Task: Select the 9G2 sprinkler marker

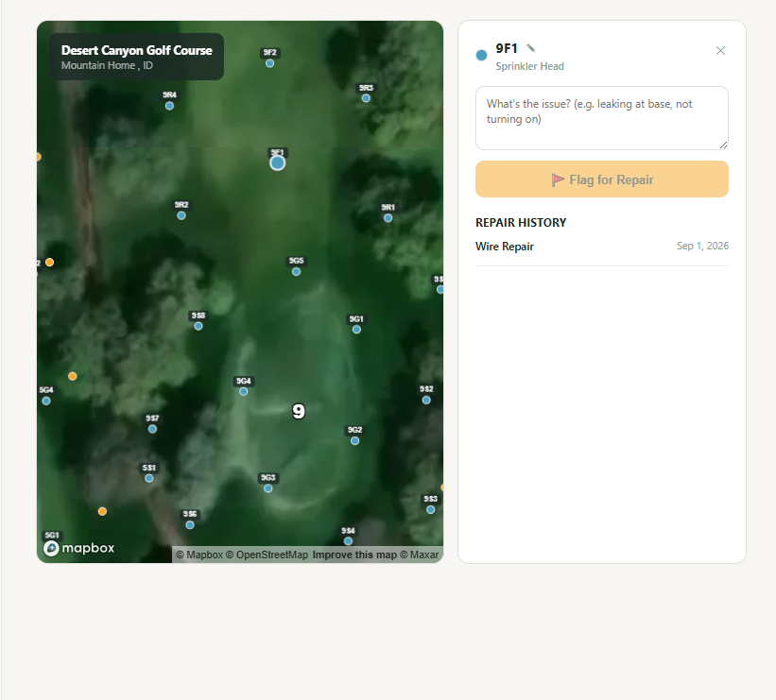Action: click(x=354, y=441)
